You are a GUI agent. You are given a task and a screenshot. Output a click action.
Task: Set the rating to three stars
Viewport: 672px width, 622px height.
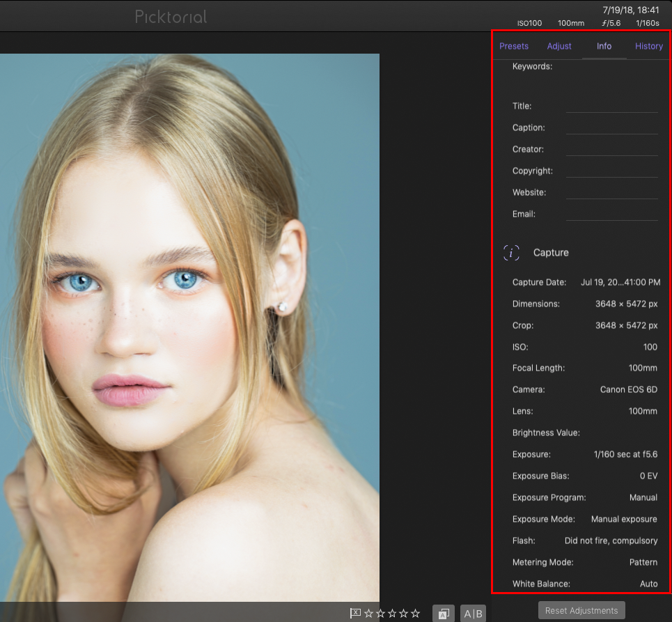(x=392, y=614)
